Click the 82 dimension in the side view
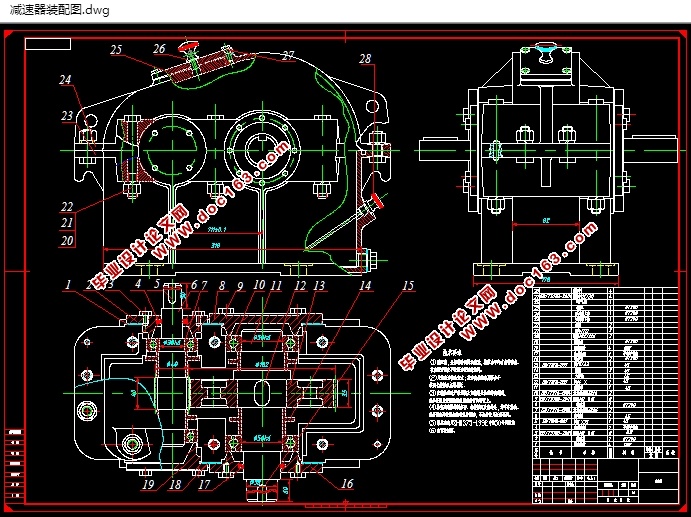This screenshot has width=691, height=517. pyautogui.click(x=546, y=220)
